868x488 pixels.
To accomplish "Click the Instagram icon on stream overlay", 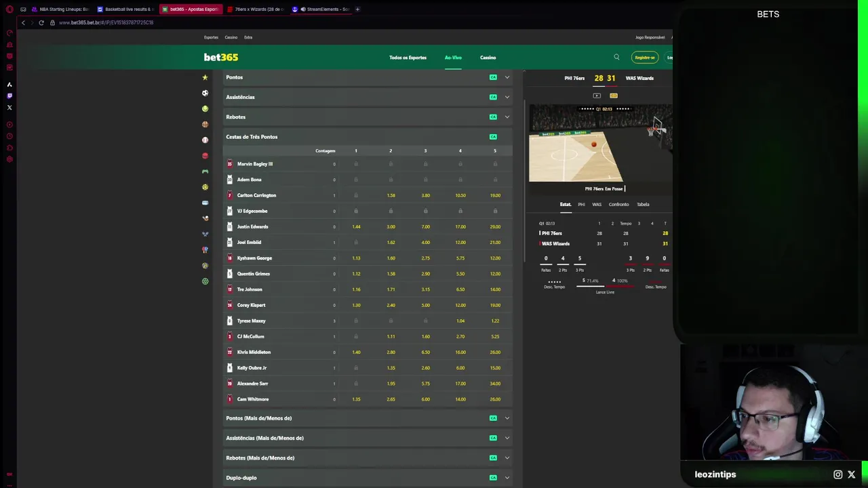I will 838,475.
